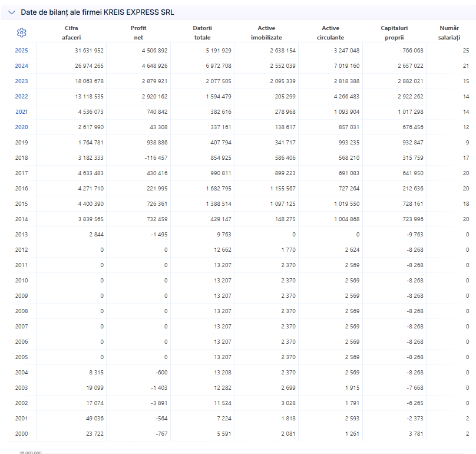Open the 2024 year link
The image size is (476, 454).
22,65
